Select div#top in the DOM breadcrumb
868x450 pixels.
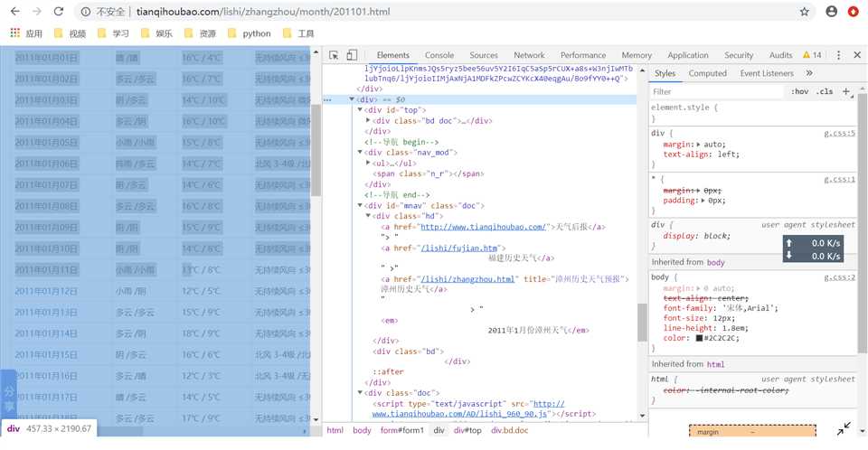[467, 430]
